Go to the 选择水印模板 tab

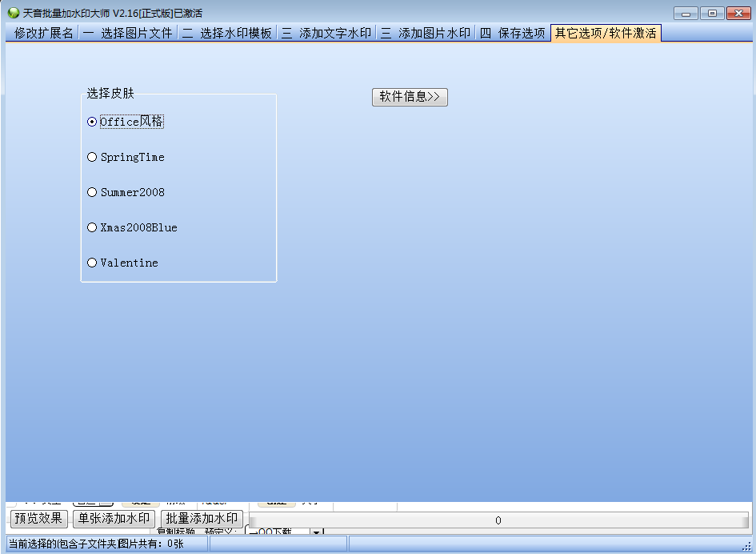pyautogui.click(x=227, y=33)
